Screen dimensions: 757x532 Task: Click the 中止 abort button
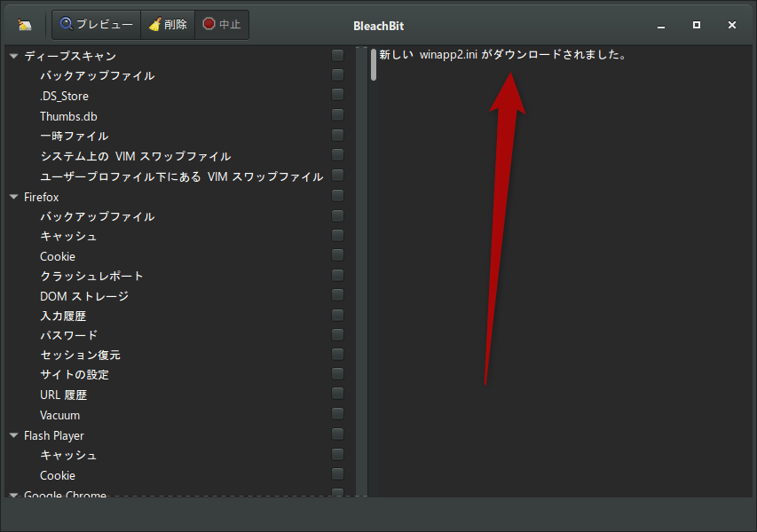coord(222,25)
